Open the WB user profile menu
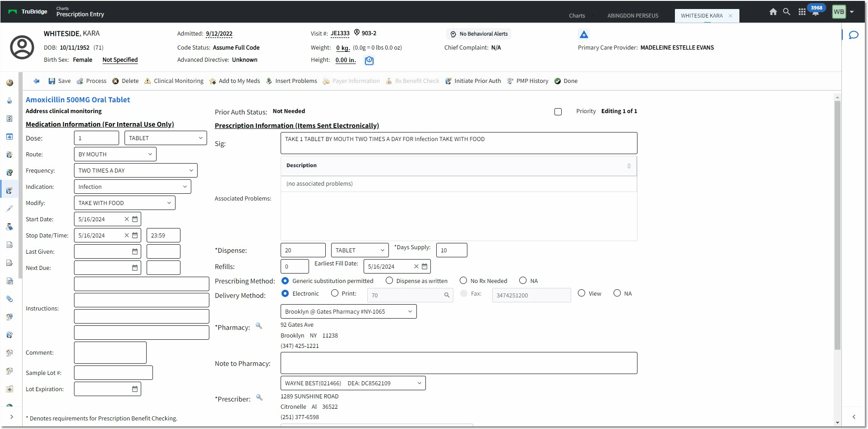Viewport: 868px width, 429px height. click(843, 12)
